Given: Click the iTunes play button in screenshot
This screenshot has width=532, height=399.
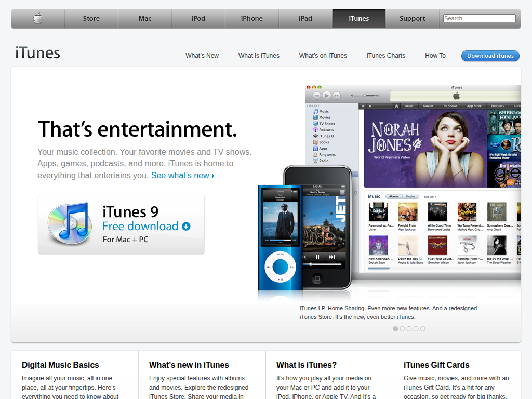Looking at the screenshot, I should [326, 96].
